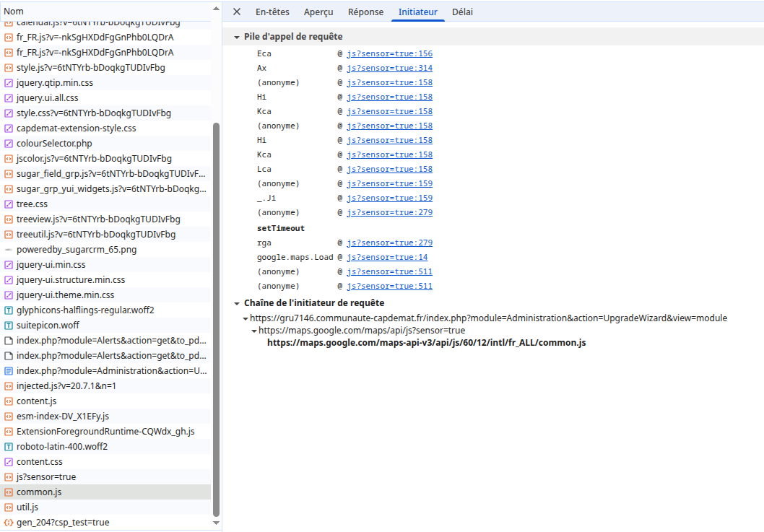Open the Aperçu tab
This screenshot has height=532, width=764.
(318, 12)
